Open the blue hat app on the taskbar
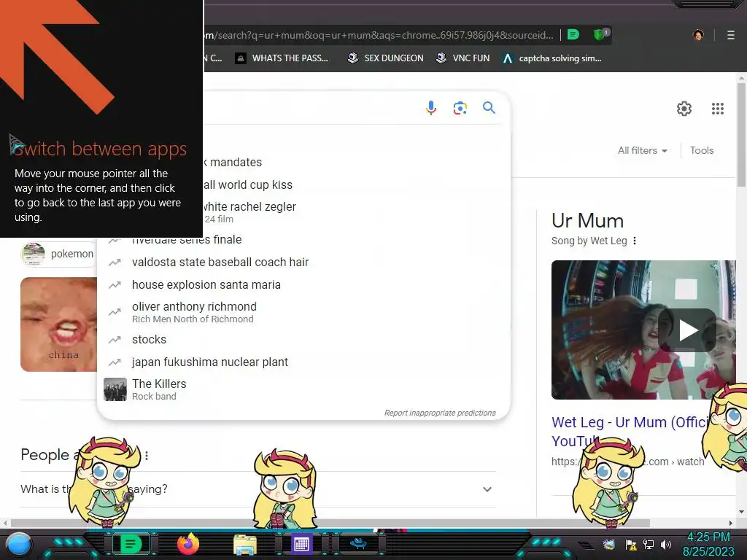 coord(358,542)
